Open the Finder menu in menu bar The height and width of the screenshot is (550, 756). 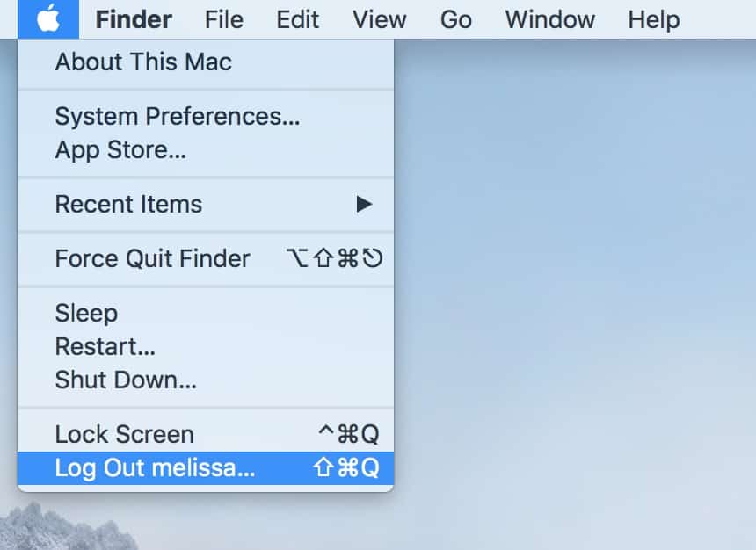[x=134, y=19]
